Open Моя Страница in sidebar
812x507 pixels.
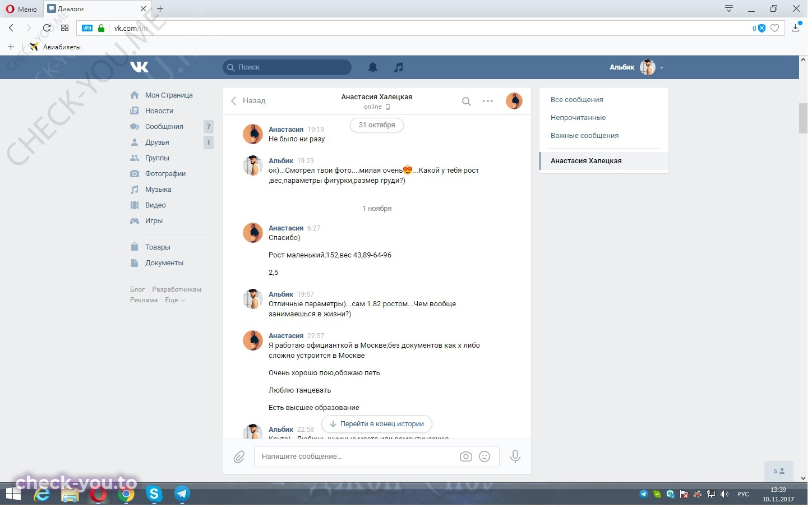click(170, 95)
